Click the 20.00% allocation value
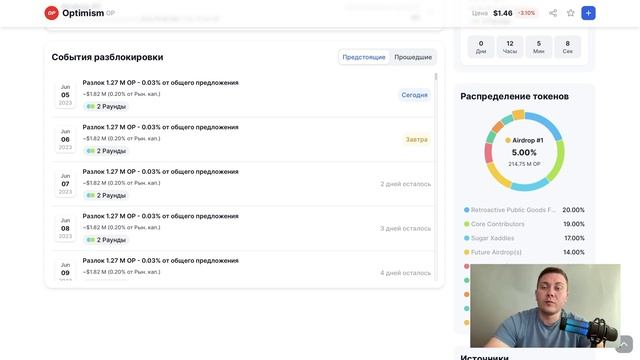The image size is (640, 360). coord(573,210)
